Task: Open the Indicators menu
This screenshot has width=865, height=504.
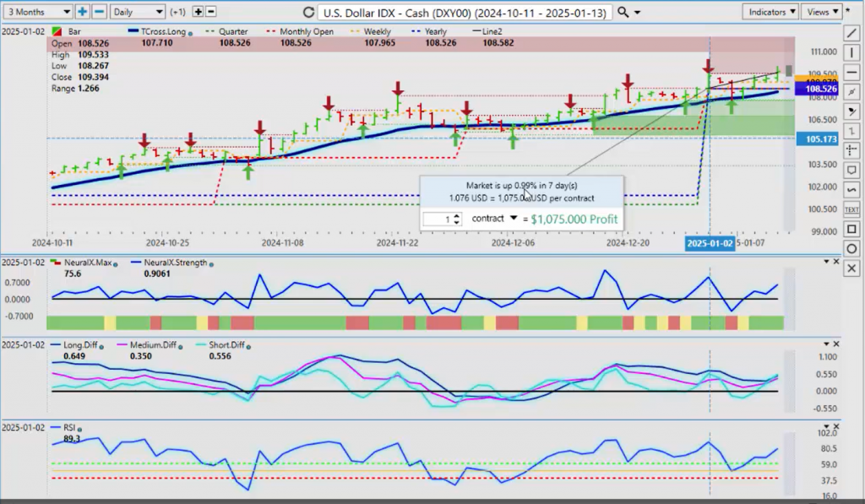Action: click(772, 12)
